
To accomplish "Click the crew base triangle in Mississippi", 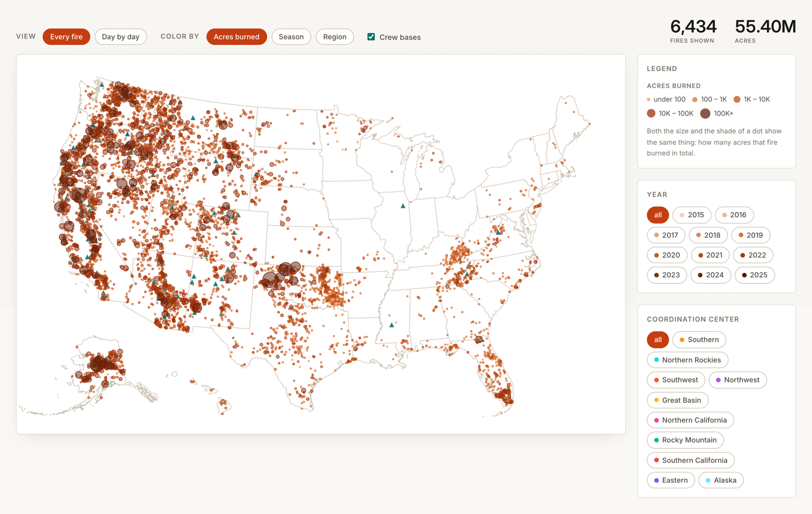I will click(x=391, y=325).
